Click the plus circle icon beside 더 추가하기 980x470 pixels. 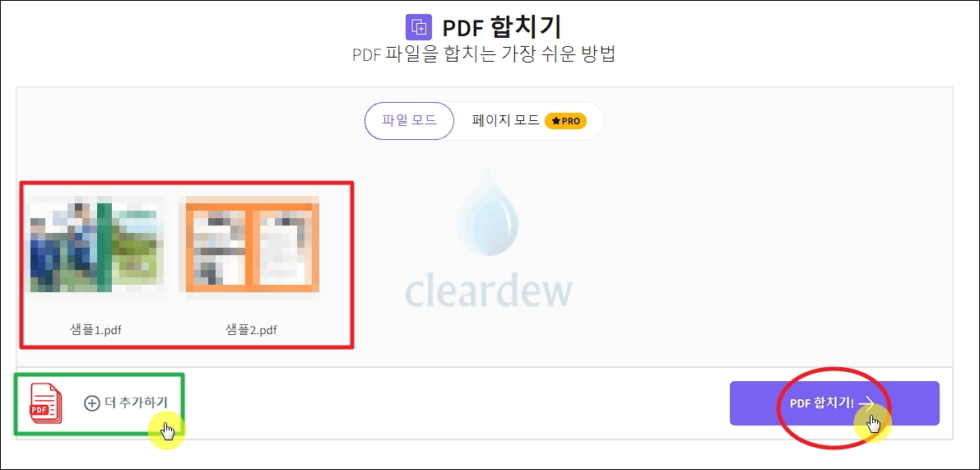92,403
